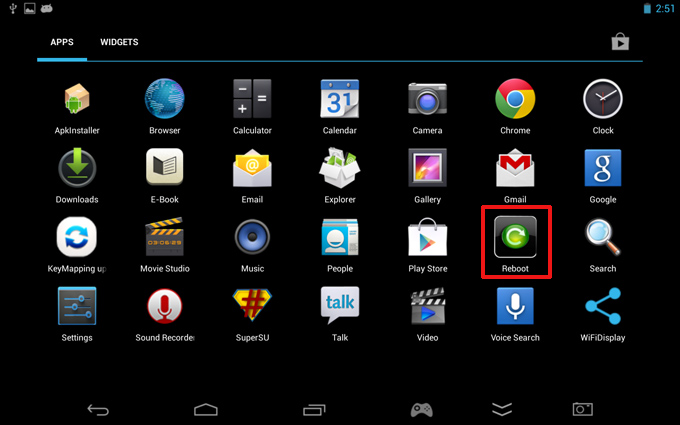Launch Sound Recorder
Viewport: 680px width, 425px height.
point(164,306)
